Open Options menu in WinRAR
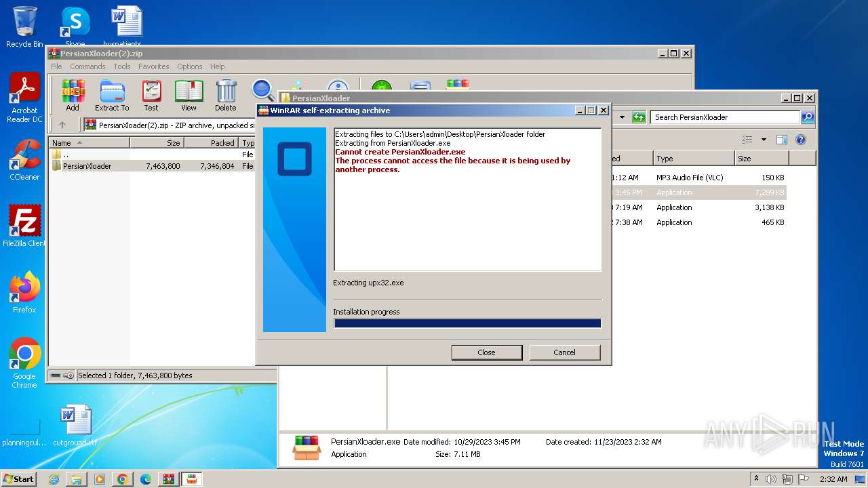 (x=190, y=66)
